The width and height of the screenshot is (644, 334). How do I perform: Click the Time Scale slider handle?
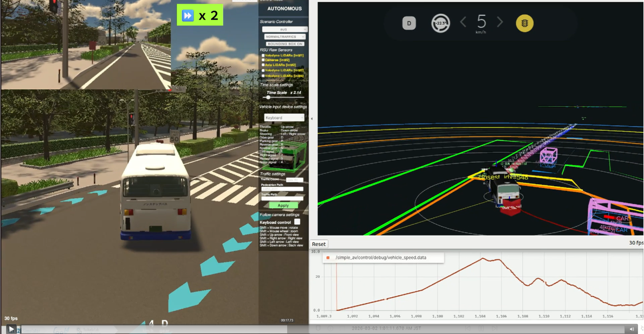pos(268,97)
